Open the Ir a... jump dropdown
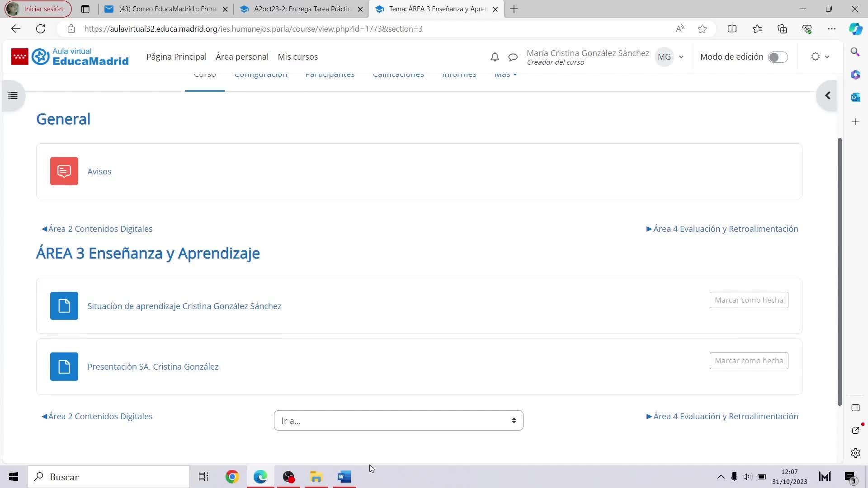The width and height of the screenshot is (868, 488). (398, 421)
